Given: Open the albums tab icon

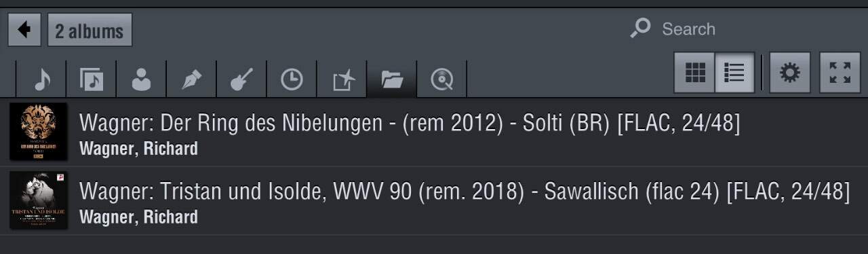Looking at the screenshot, I should pos(92,79).
